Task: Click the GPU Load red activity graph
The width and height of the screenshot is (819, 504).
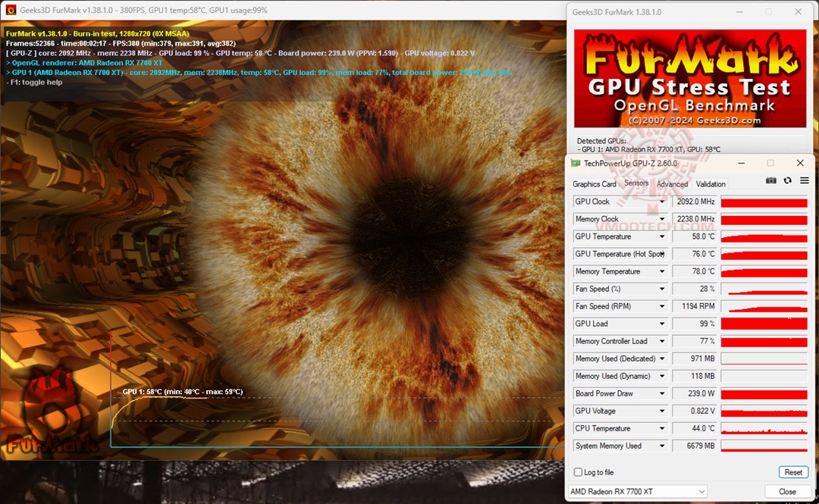Action: point(764,324)
